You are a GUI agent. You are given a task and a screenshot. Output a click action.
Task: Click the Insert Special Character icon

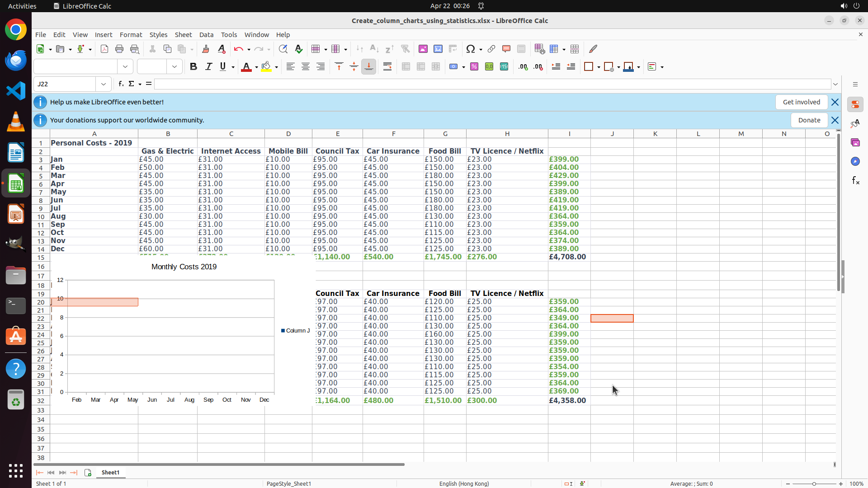point(471,49)
